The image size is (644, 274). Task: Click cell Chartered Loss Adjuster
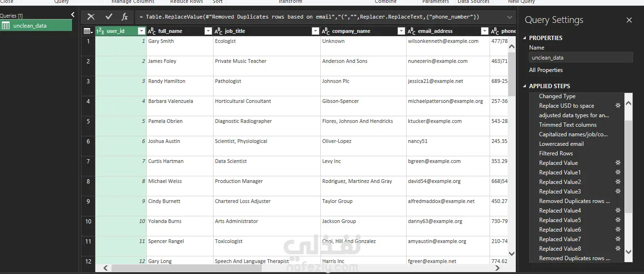(x=267, y=206)
